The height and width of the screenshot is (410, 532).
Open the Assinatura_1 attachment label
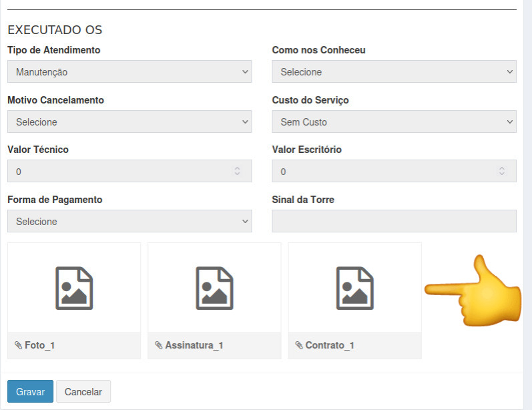(194, 345)
